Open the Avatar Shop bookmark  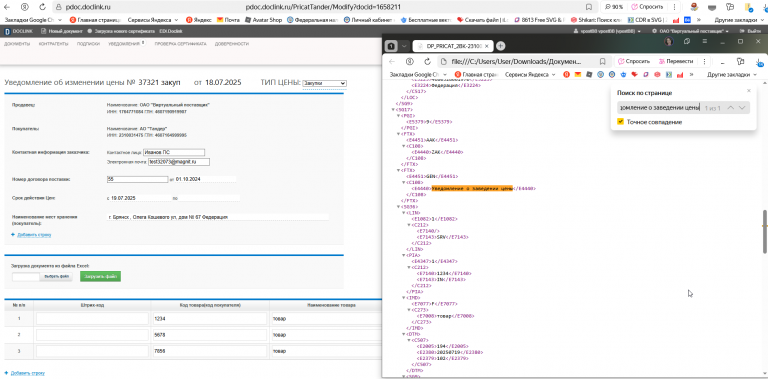264,20
